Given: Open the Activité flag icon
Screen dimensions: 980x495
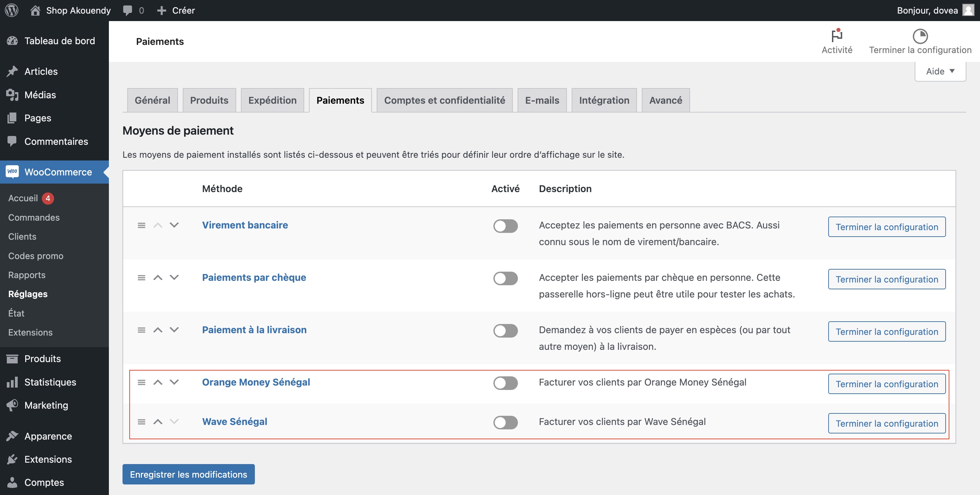Looking at the screenshot, I should 837,36.
